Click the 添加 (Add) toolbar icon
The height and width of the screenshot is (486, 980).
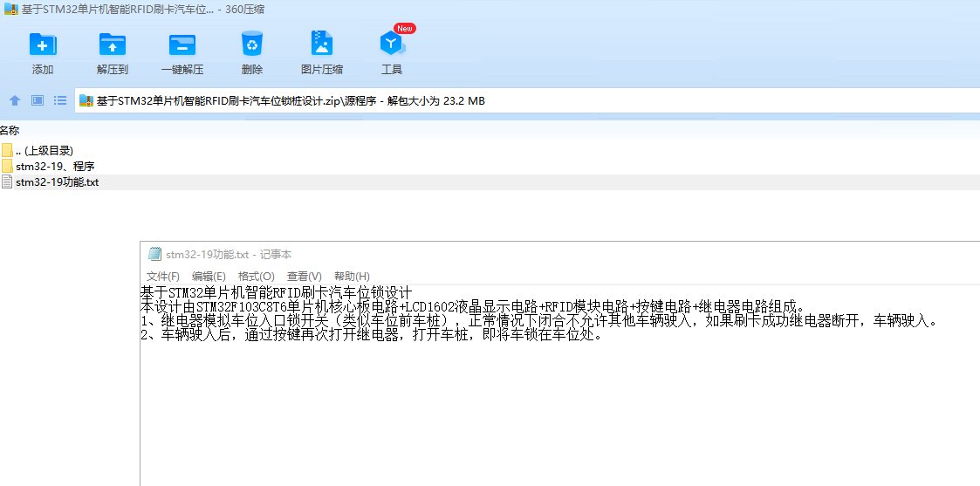coord(43,44)
